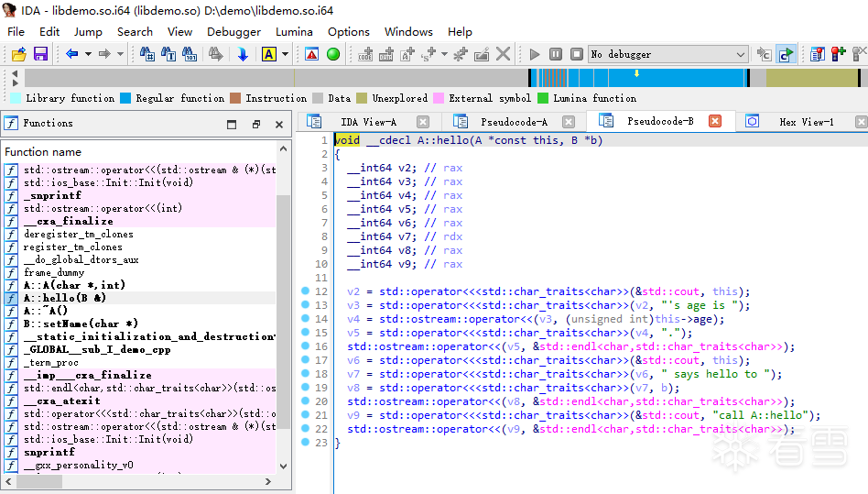868x494 pixels.
Task: Click the Open file toolbar icon
Action: click(19, 54)
